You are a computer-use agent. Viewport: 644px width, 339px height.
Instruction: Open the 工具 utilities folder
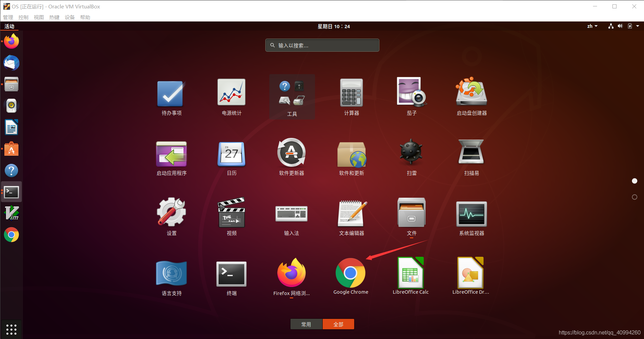tap(292, 97)
